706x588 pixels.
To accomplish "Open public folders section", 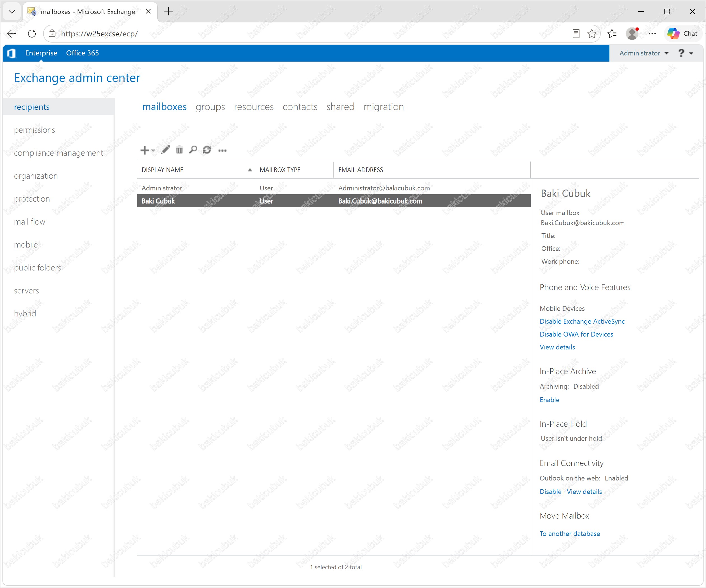I will coord(38,268).
